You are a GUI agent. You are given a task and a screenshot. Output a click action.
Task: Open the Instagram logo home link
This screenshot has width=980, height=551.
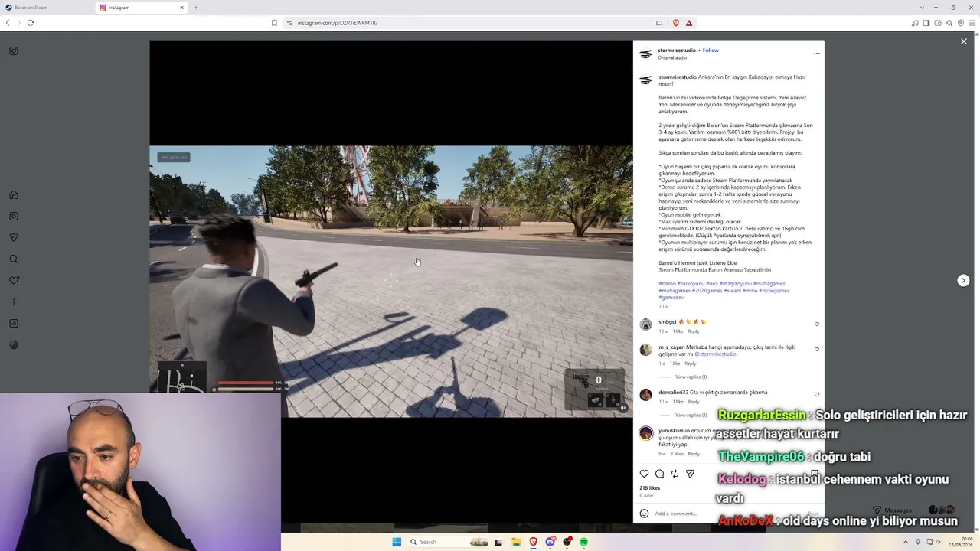14,51
